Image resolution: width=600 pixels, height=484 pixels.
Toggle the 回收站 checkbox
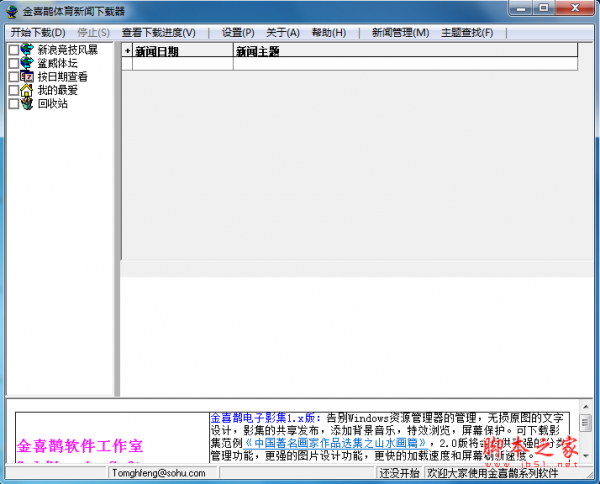pyautogui.click(x=14, y=104)
